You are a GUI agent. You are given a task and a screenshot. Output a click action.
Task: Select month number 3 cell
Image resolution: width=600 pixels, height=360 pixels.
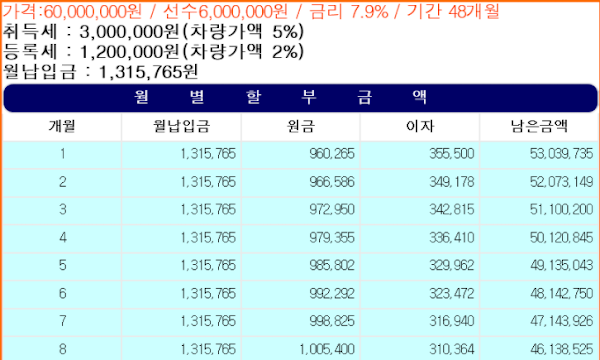(x=62, y=210)
